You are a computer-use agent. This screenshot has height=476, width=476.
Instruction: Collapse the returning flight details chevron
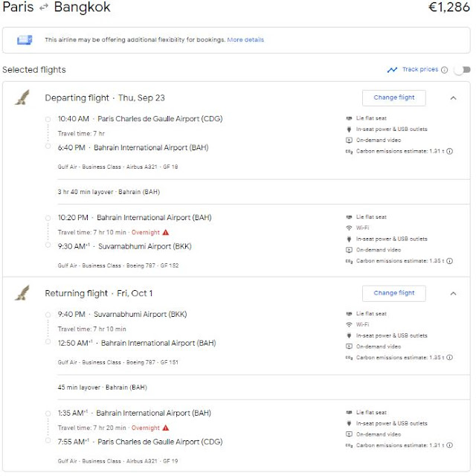(453, 293)
